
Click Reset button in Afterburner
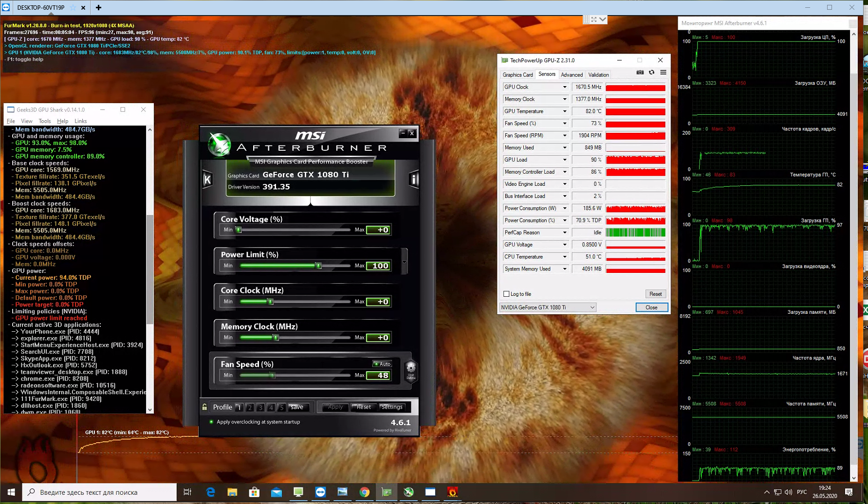click(x=364, y=407)
